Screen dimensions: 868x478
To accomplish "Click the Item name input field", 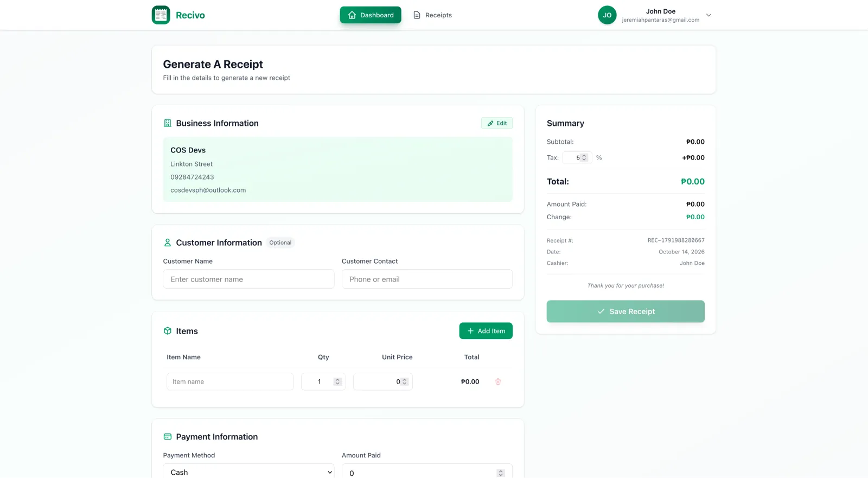I will pyautogui.click(x=230, y=381).
